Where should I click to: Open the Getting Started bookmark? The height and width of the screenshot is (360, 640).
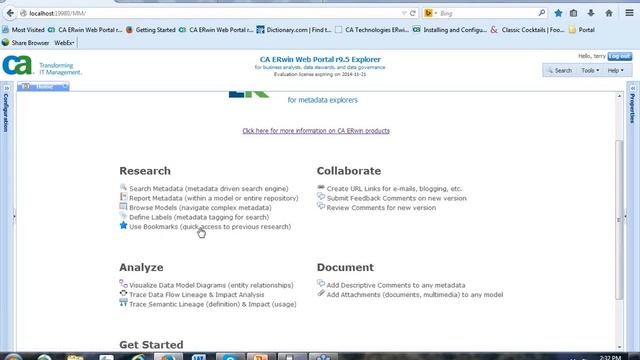[151, 30]
